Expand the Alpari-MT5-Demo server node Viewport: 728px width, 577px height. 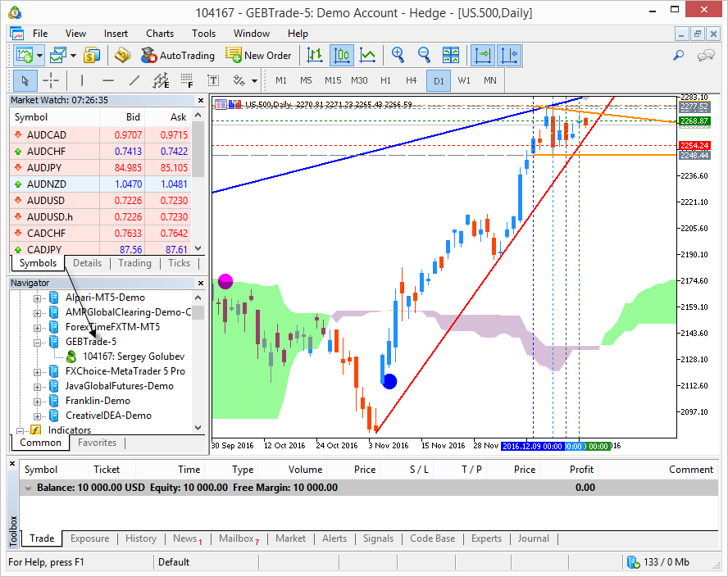[37, 298]
